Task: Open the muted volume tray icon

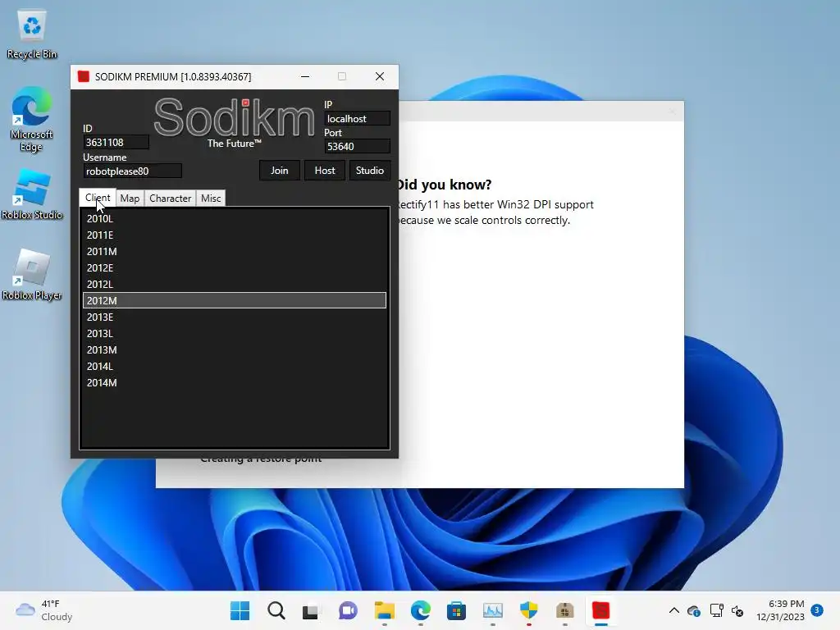Action: pos(737,610)
